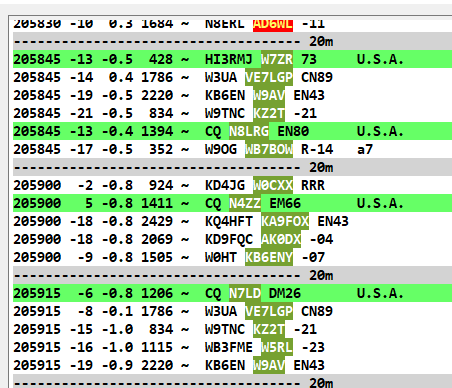Select the CQ N4ZZ EM66 decode row

point(232,203)
